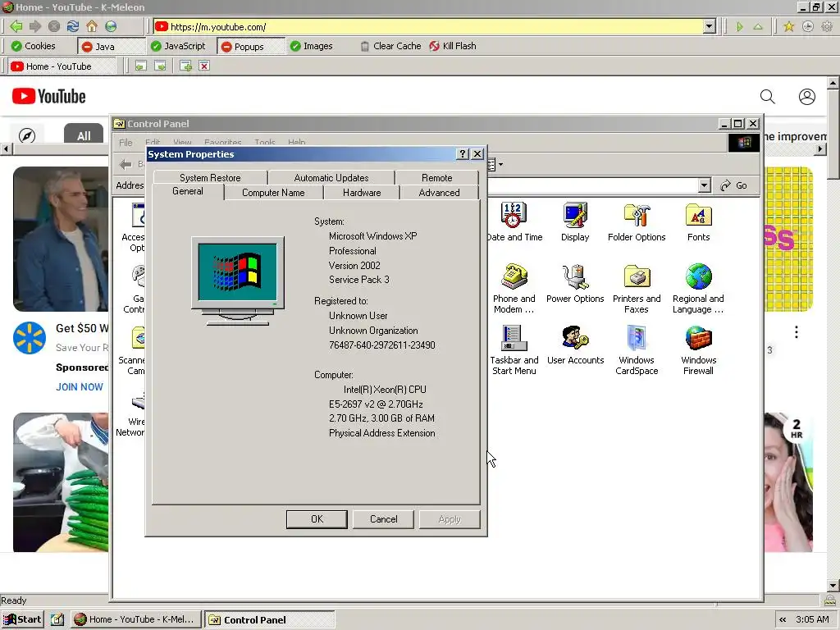
Task: Expand system tray hidden icons chevron
Action: 783,620
